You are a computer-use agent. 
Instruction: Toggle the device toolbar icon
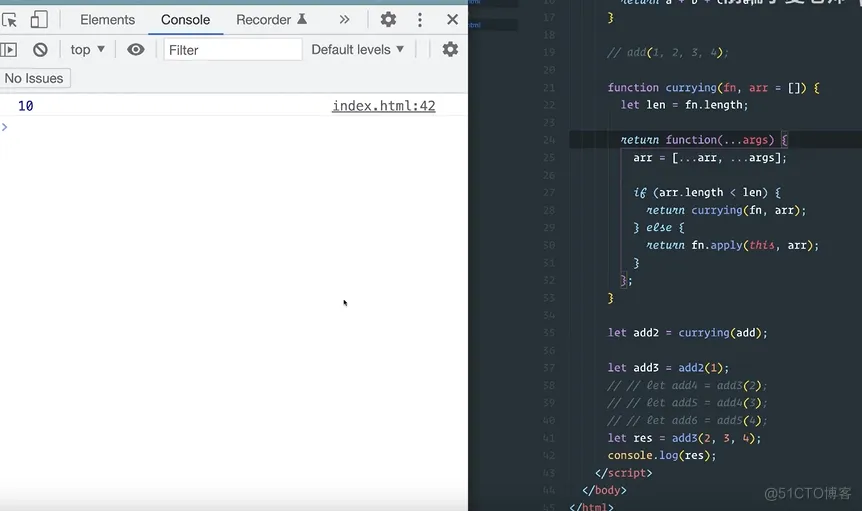[x=39, y=20]
